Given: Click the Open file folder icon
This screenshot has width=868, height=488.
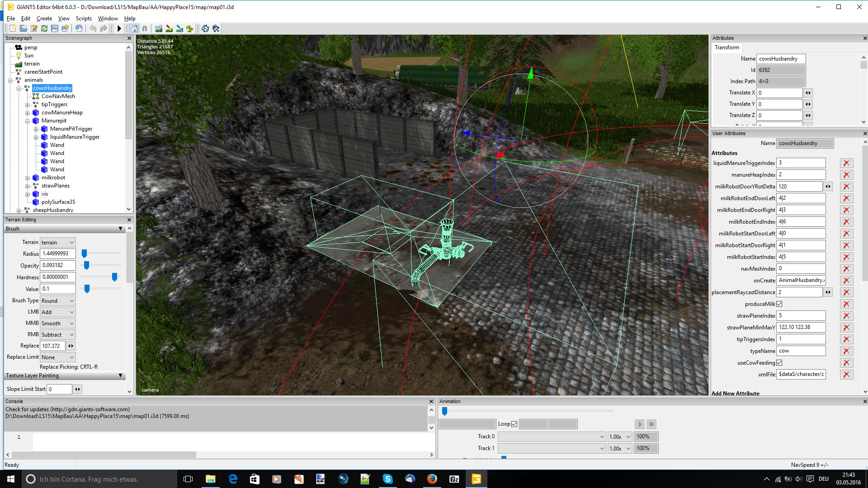Looking at the screenshot, I should 24,28.
